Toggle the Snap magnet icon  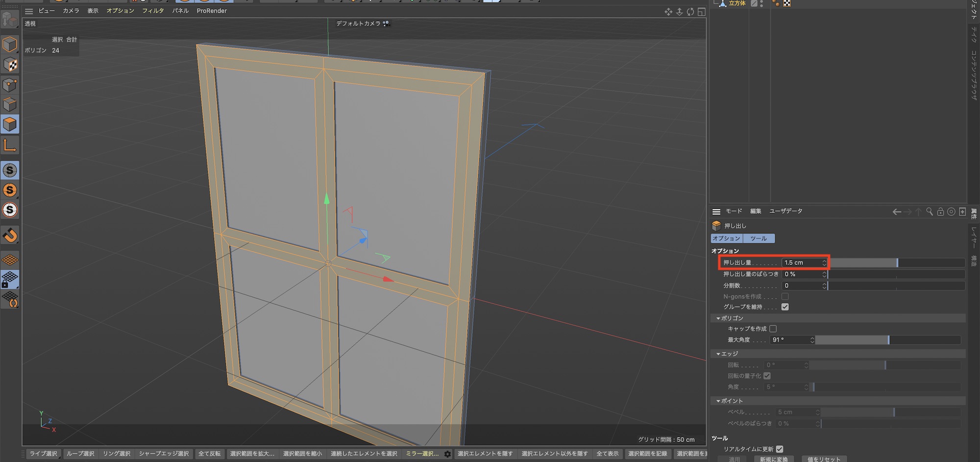coord(10,235)
